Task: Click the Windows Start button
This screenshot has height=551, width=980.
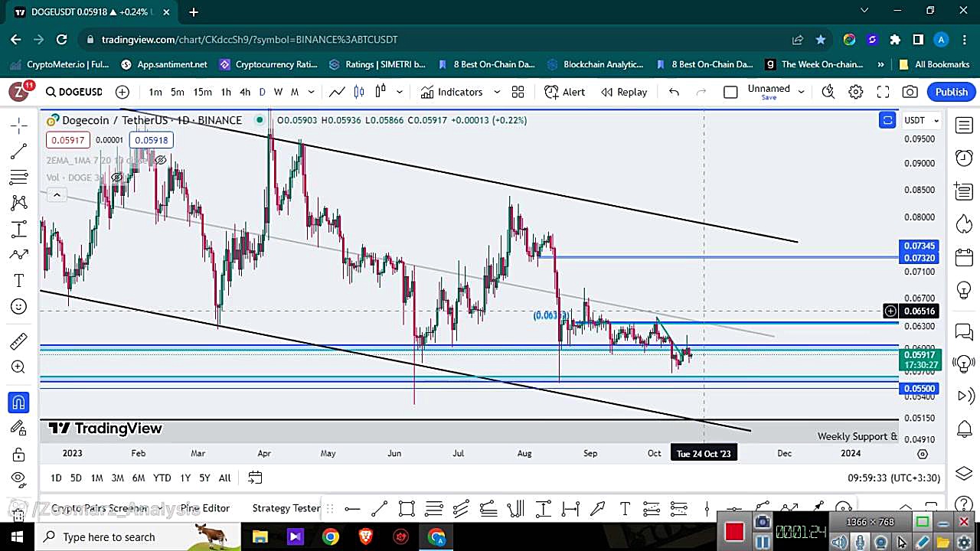Action: pos(17,537)
